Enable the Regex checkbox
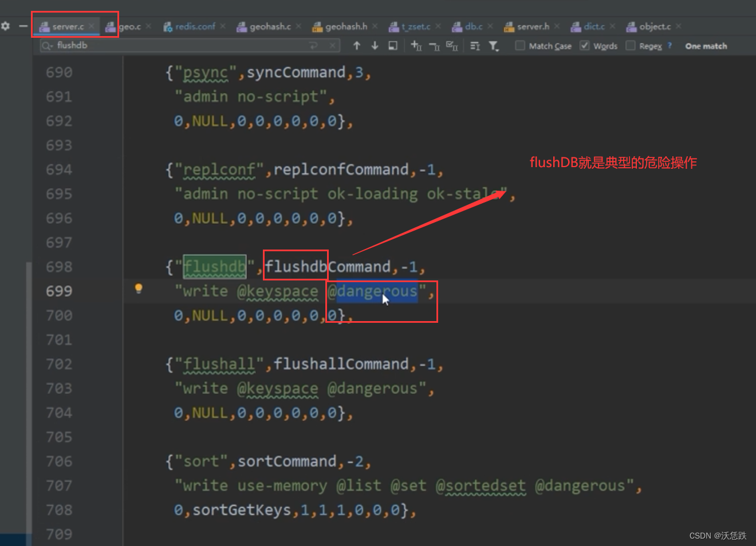This screenshot has height=546, width=756. (x=631, y=45)
